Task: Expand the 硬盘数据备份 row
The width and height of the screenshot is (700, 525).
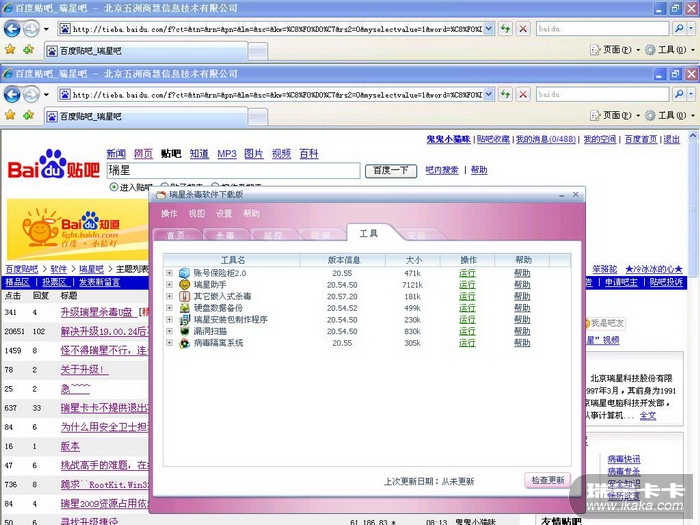Action: click(x=169, y=308)
